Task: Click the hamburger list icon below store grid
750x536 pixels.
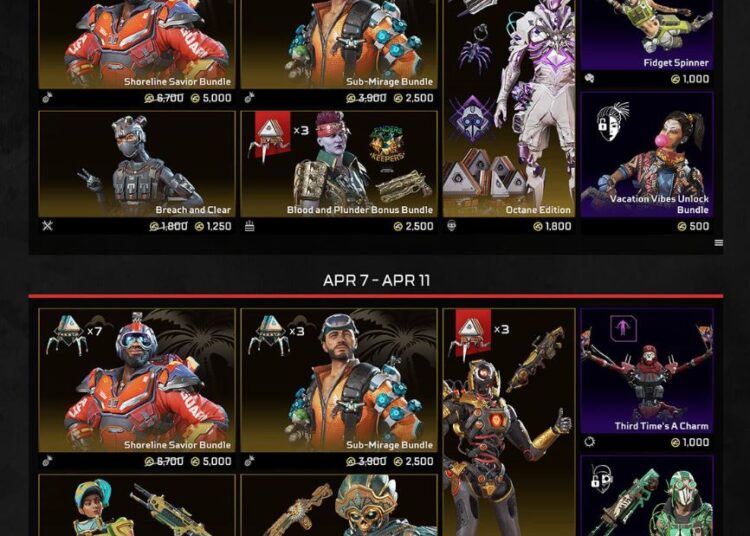Action: click(718, 243)
